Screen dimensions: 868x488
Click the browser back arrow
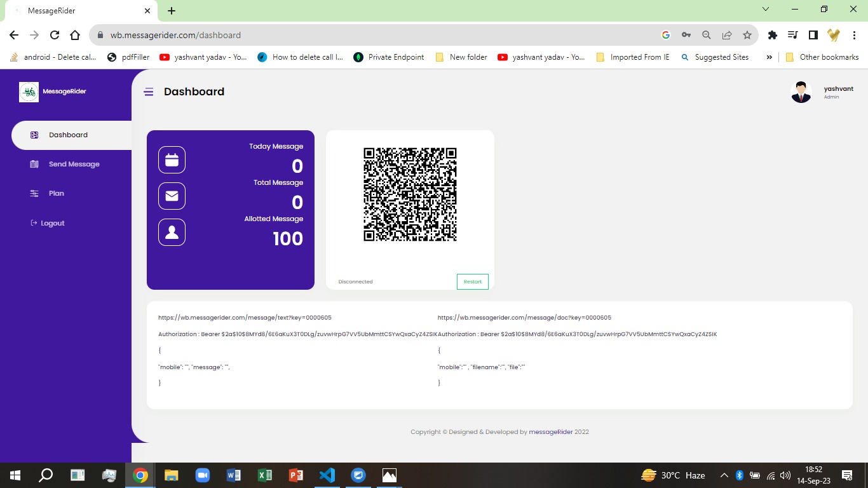coord(14,35)
